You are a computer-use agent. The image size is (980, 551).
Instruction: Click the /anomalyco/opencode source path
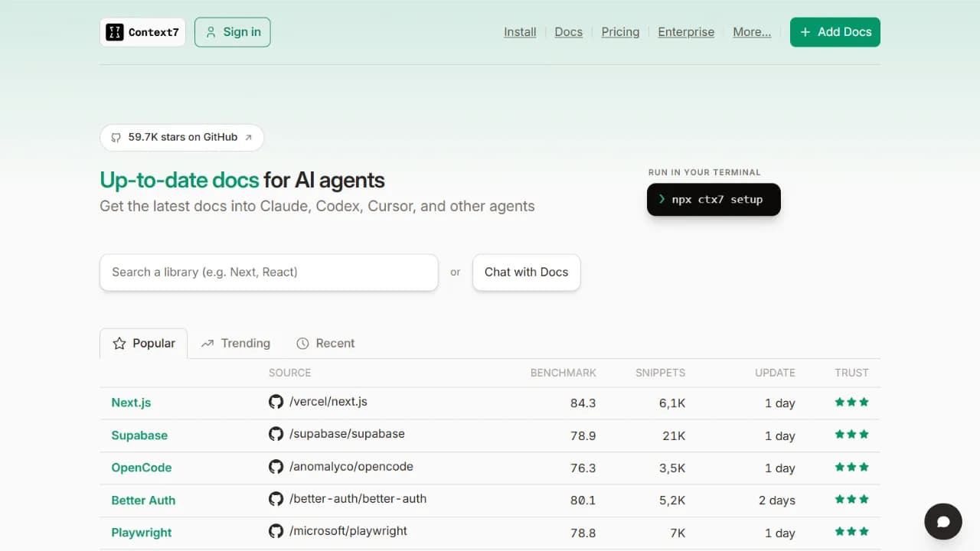(x=351, y=467)
